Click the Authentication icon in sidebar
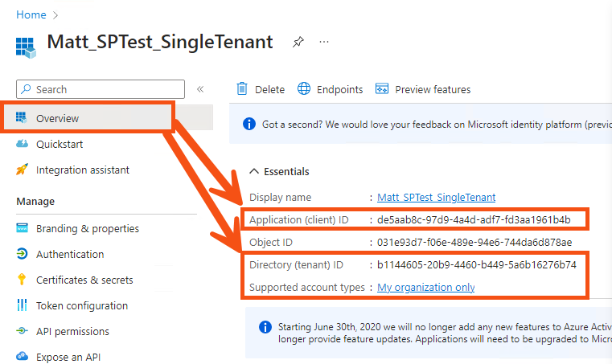 [22, 255]
